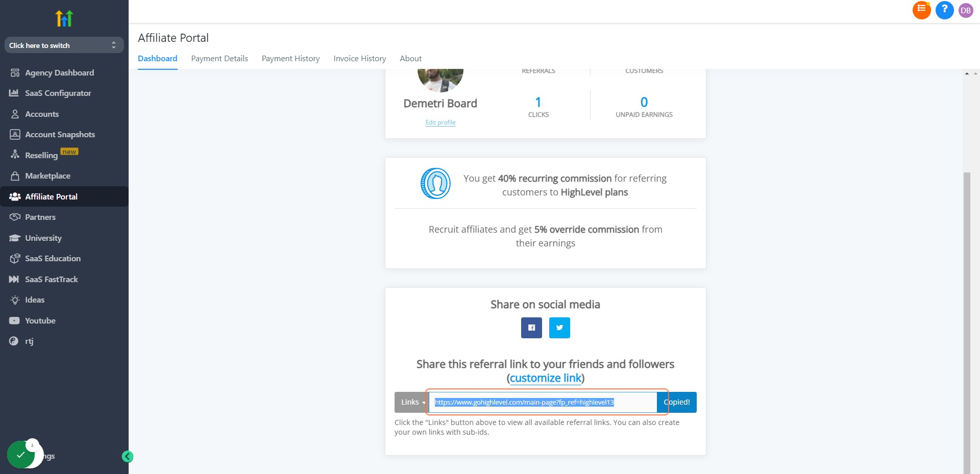Click the scrollbar up arrow
The image size is (980, 474).
pos(967,73)
